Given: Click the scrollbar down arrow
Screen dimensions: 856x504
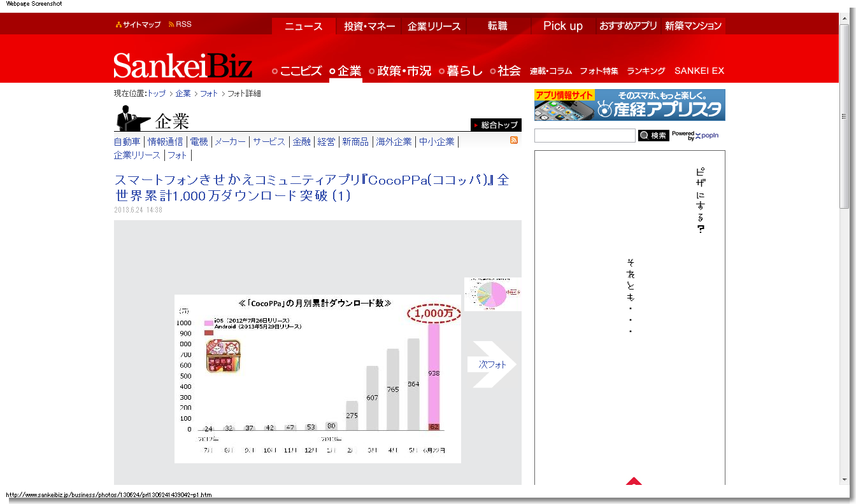Looking at the screenshot, I should point(845,479).
